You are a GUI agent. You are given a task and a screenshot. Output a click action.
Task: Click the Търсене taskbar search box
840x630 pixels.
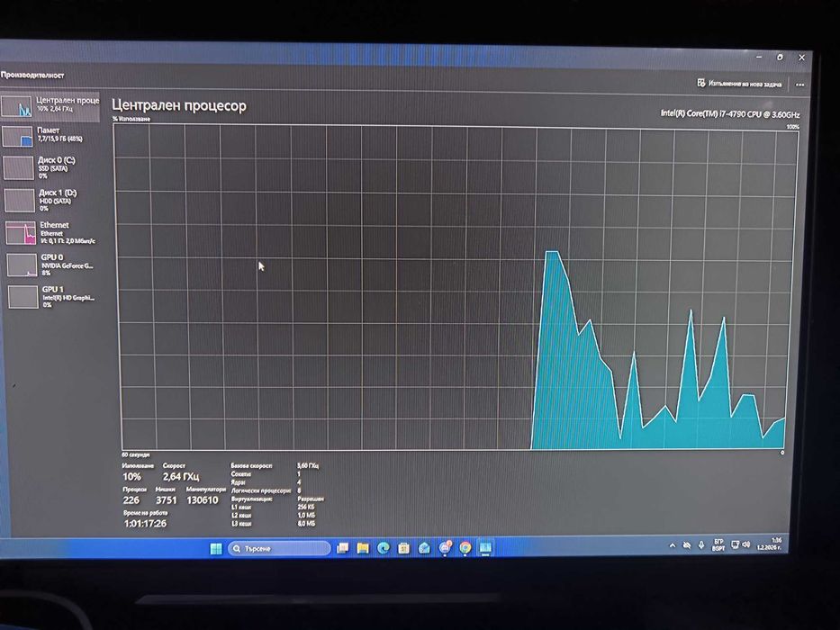[x=280, y=549]
